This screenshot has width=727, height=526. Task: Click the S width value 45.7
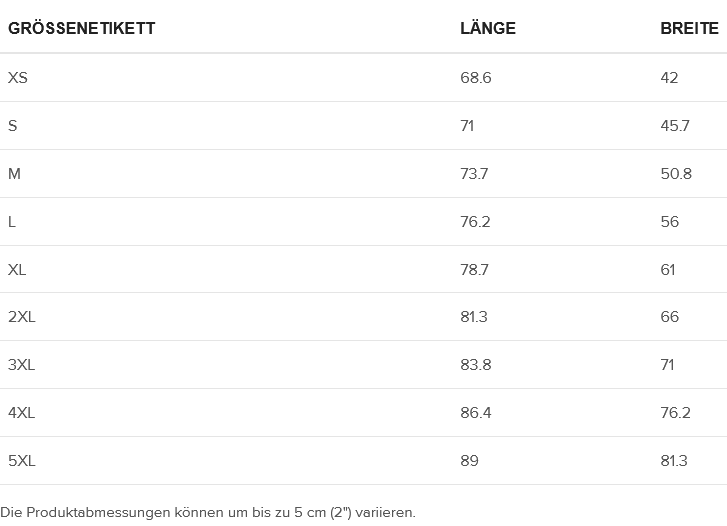[675, 126]
